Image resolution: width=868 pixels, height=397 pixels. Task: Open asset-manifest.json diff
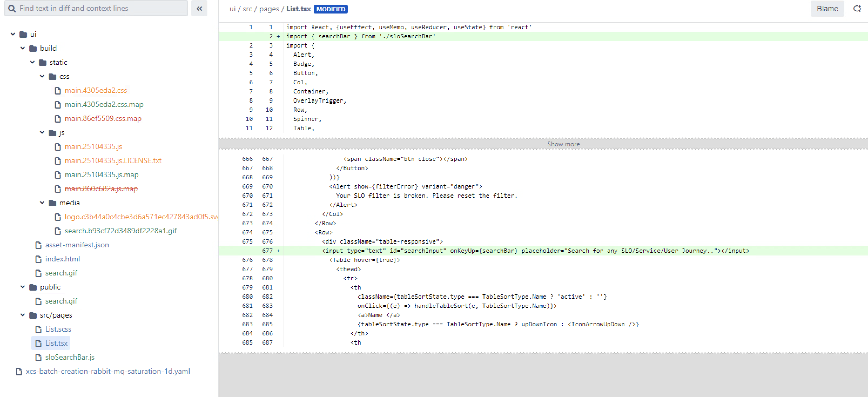coord(77,245)
